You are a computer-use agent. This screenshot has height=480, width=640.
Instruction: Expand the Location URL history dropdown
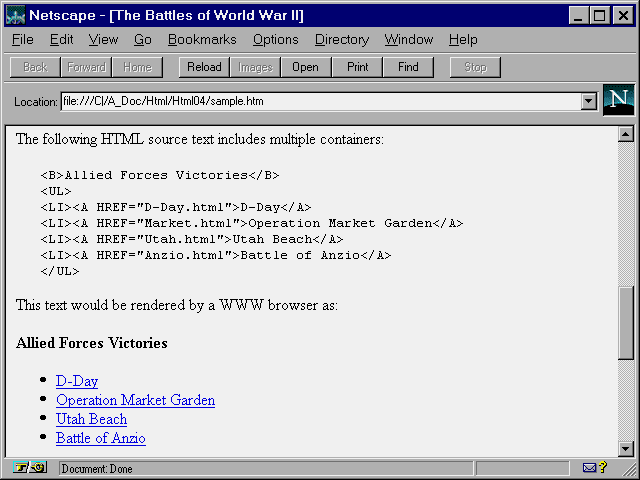click(x=588, y=102)
